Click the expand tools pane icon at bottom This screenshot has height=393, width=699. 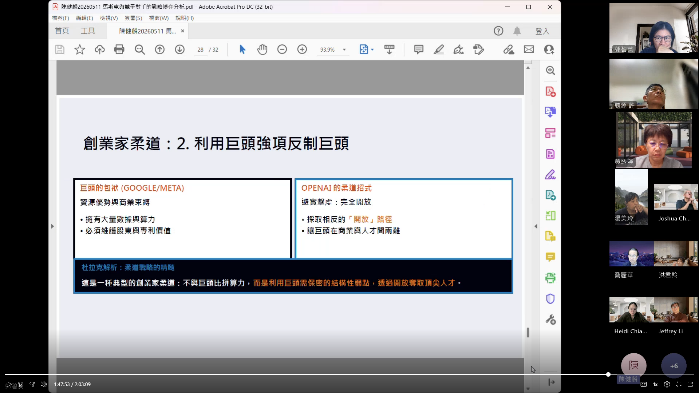(551, 382)
